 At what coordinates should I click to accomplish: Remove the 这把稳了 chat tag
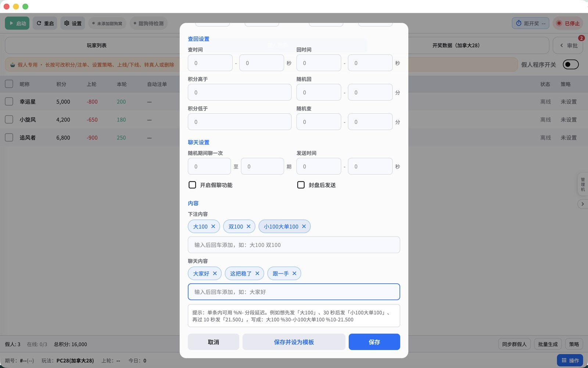257,273
